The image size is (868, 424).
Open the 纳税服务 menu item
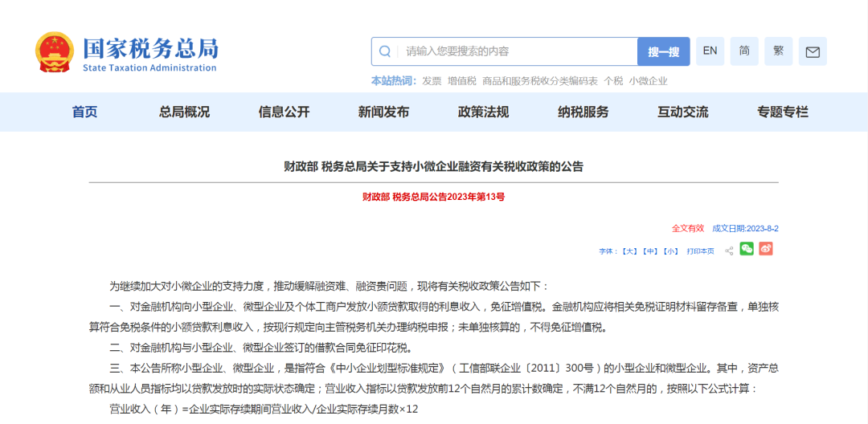[583, 112]
